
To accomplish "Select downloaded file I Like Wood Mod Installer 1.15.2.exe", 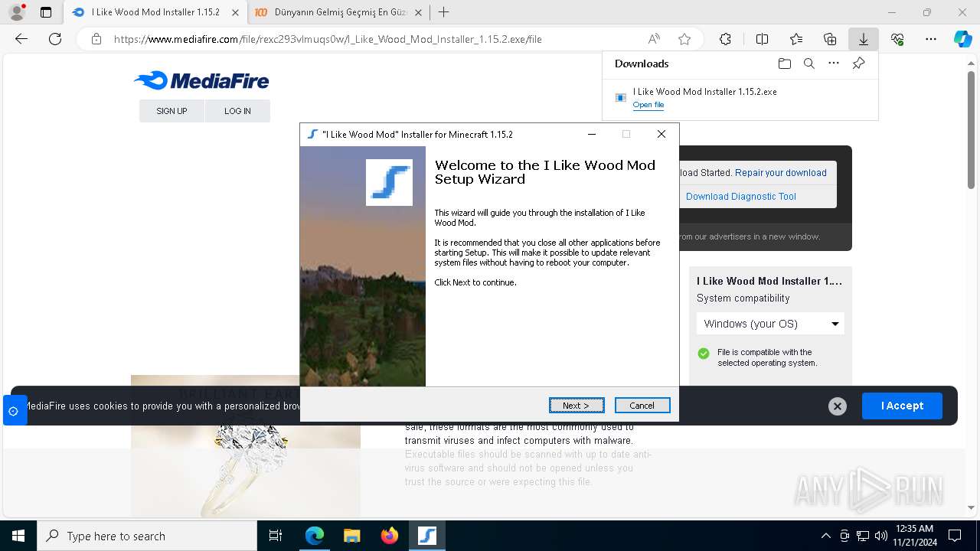I will point(704,92).
